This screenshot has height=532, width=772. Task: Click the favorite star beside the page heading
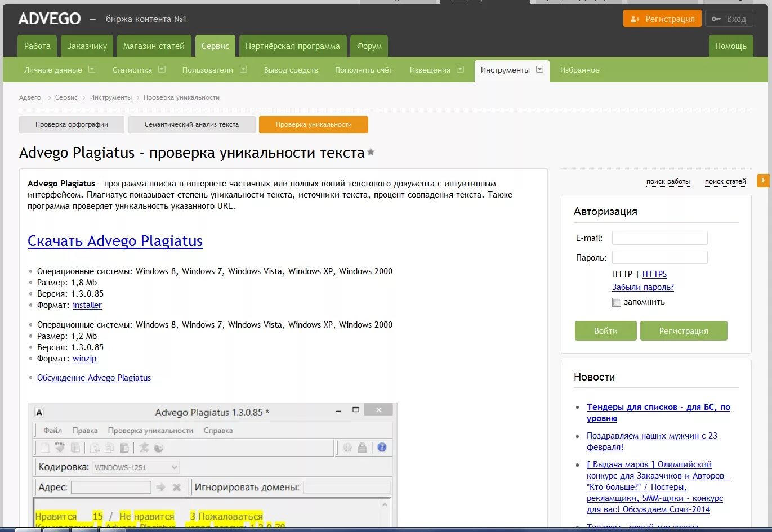371,152
